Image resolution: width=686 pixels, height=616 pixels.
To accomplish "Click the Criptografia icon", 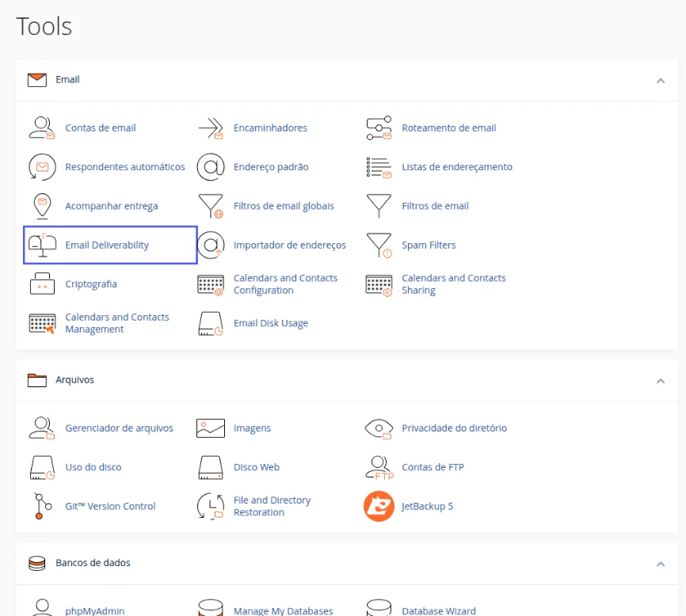I will click(42, 283).
